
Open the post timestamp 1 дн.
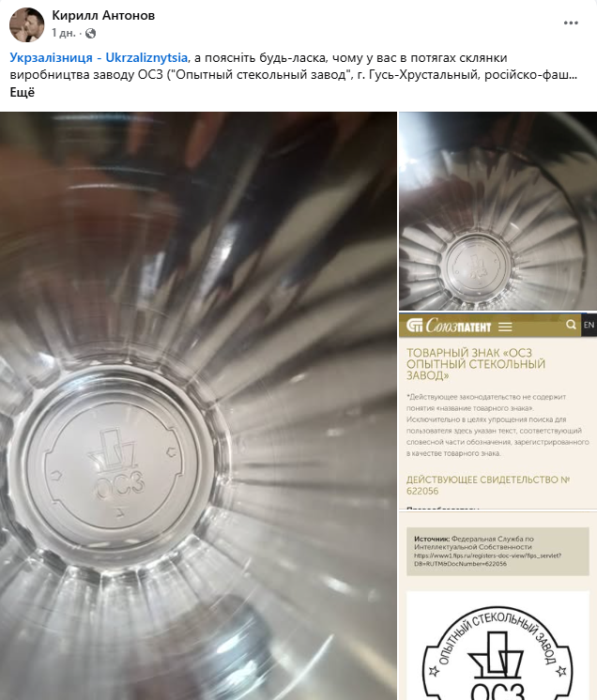pyautogui.click(x=64, y=34)
